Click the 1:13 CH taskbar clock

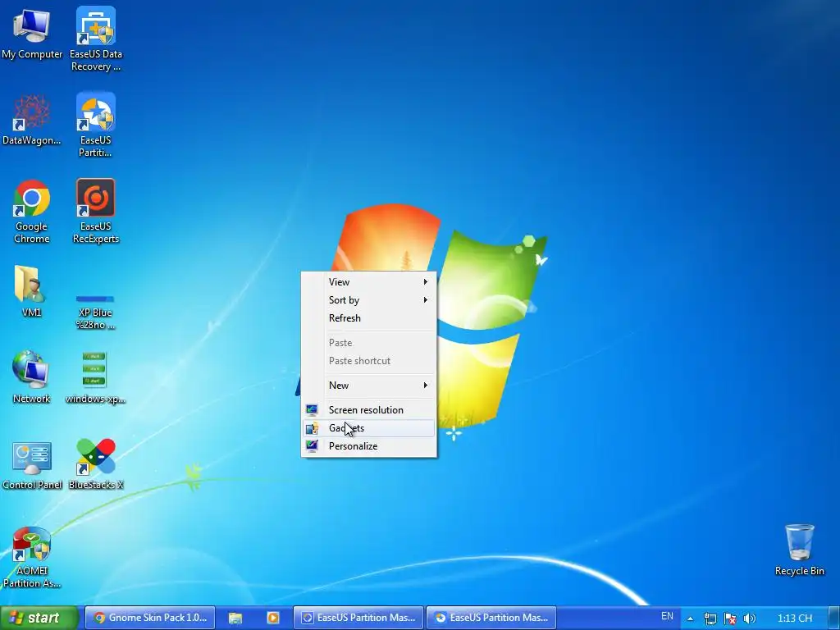794,619
